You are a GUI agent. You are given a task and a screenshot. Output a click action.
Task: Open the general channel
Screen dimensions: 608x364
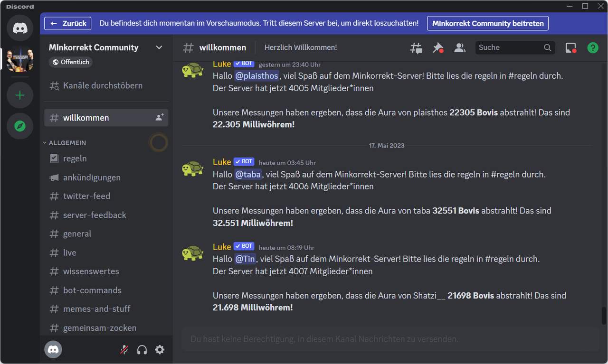(106, 233)
